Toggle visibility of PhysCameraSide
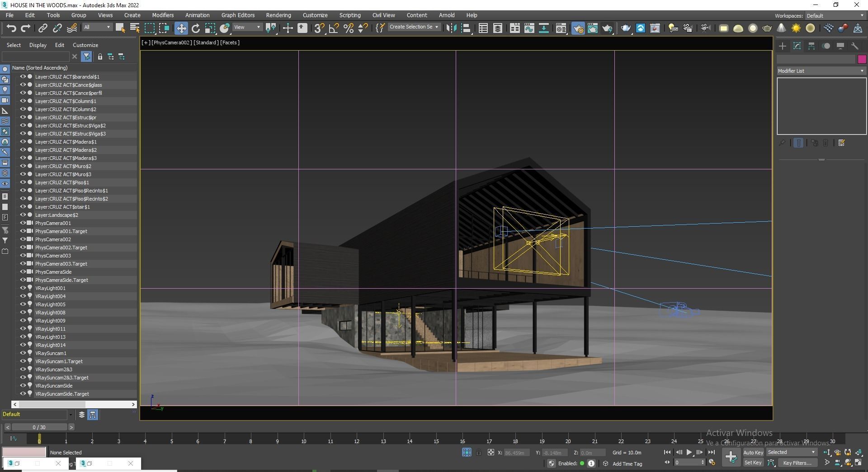Screen dimensions: 868x472 [x=23, y=271]
